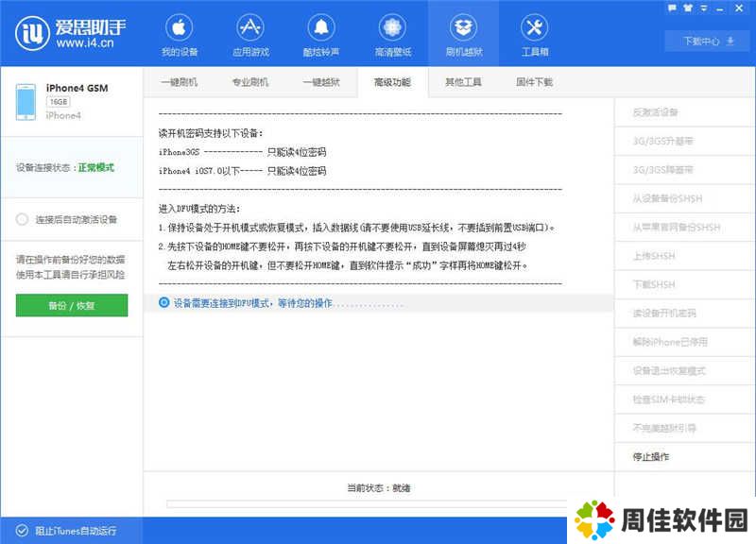
Task: Click 不完美越狱引导 option
Action: (684, 428)
